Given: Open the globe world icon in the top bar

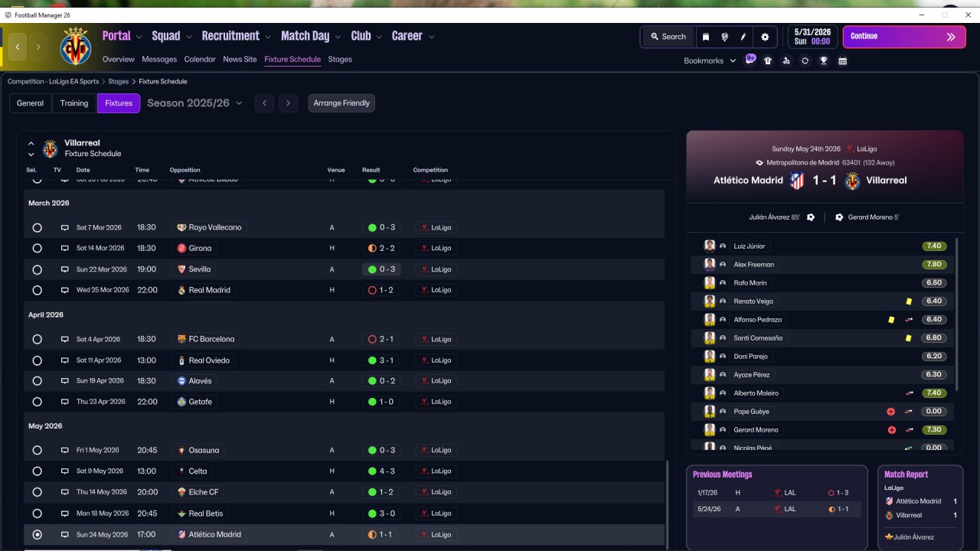Looking at the screenshot, I should pyautogui.click(x=724, y=37).
